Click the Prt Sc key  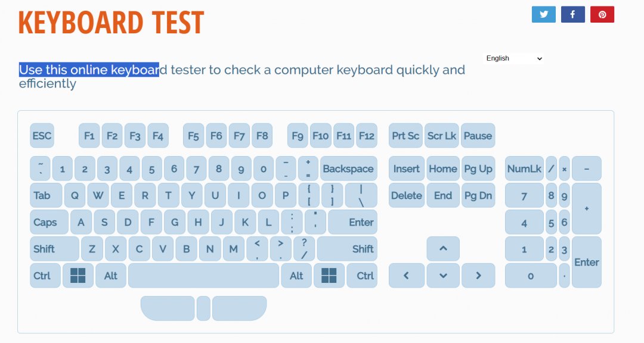[x=405, y=136]
